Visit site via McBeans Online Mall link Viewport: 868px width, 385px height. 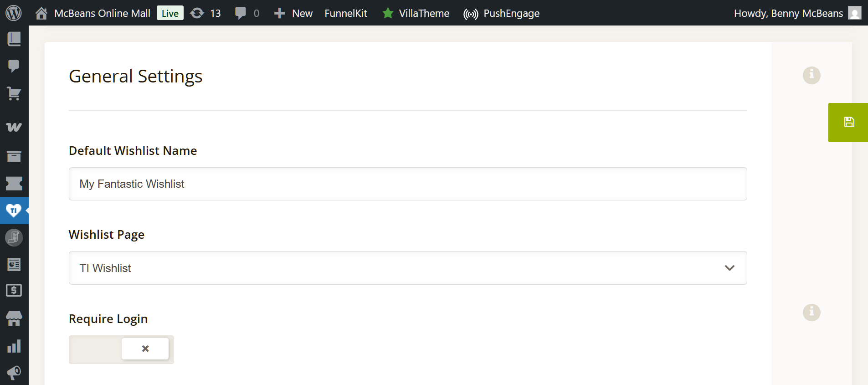pyautogui.click(x=102, y=13)
